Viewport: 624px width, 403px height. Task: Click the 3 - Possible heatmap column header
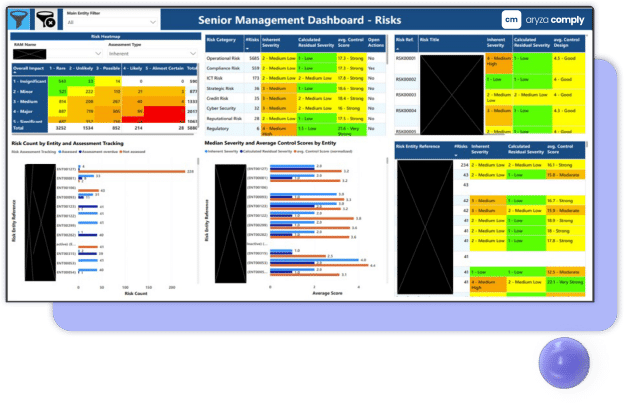click(x=108, y=68)
